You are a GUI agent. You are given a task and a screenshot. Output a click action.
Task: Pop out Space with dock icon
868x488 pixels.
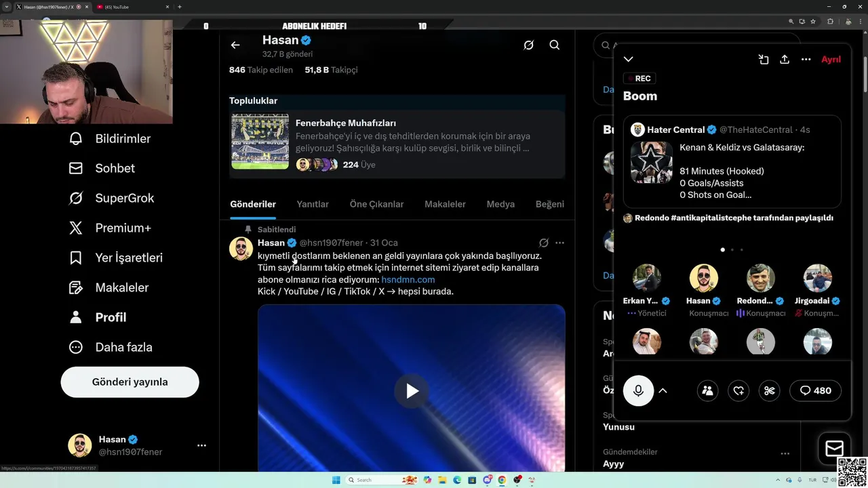click(764, 60)
